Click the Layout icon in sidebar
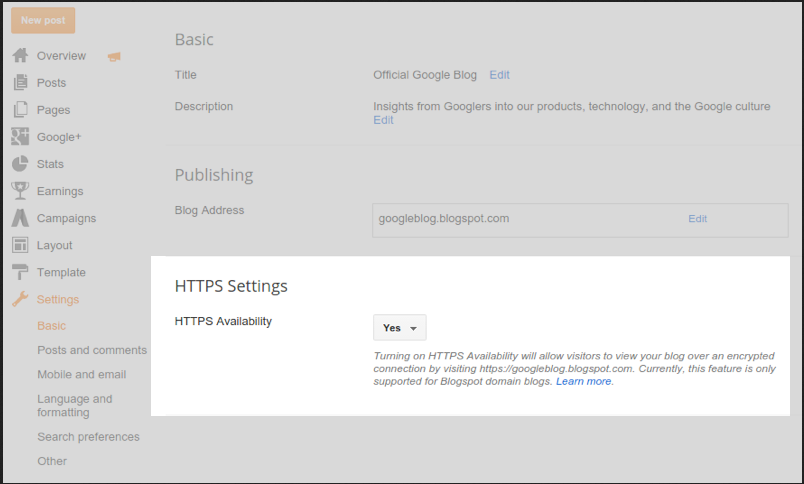The image size is (804, 484). [20, 245]
